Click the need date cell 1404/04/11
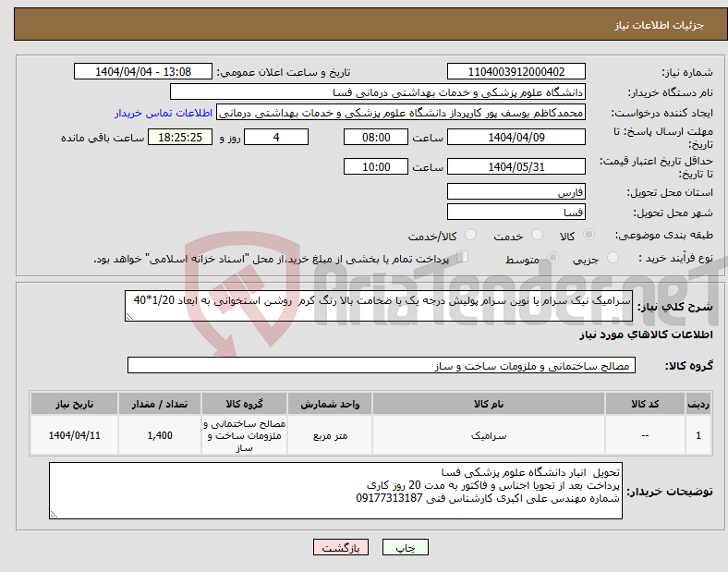Screen dimensions: 728x572 coord(74,435)
